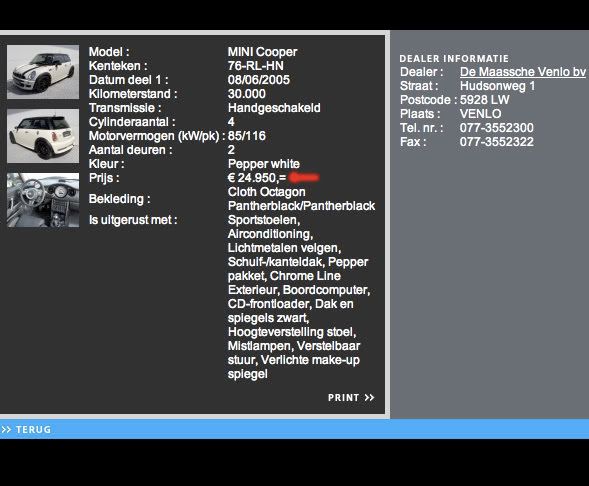Click the PRINT link
This screenshot has width=589, height=486.
(x=343, y=398)
